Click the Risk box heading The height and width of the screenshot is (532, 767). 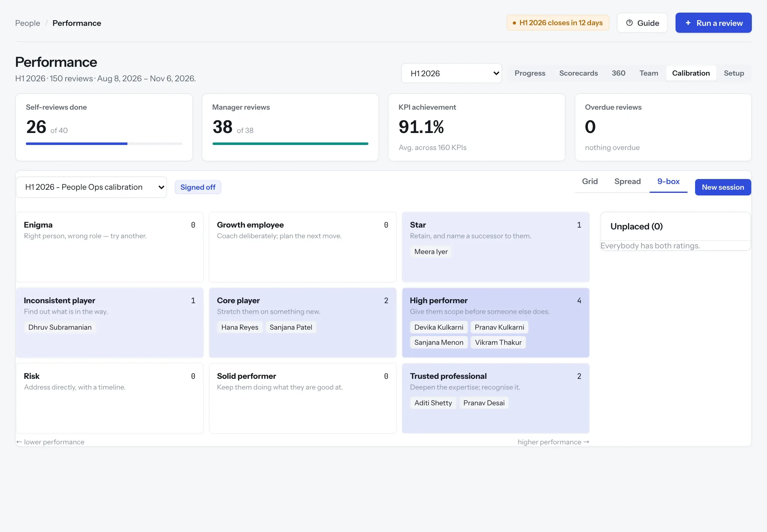(x=32, y=376)
